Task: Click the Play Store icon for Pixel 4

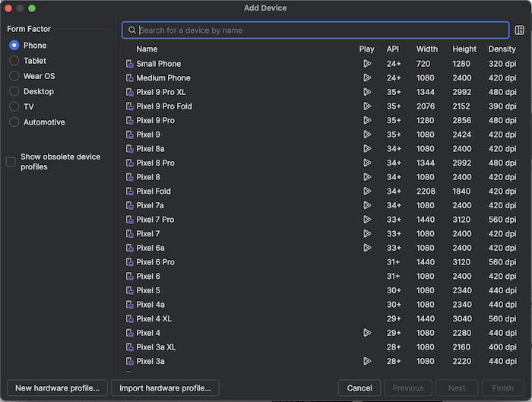Action: 367,333
